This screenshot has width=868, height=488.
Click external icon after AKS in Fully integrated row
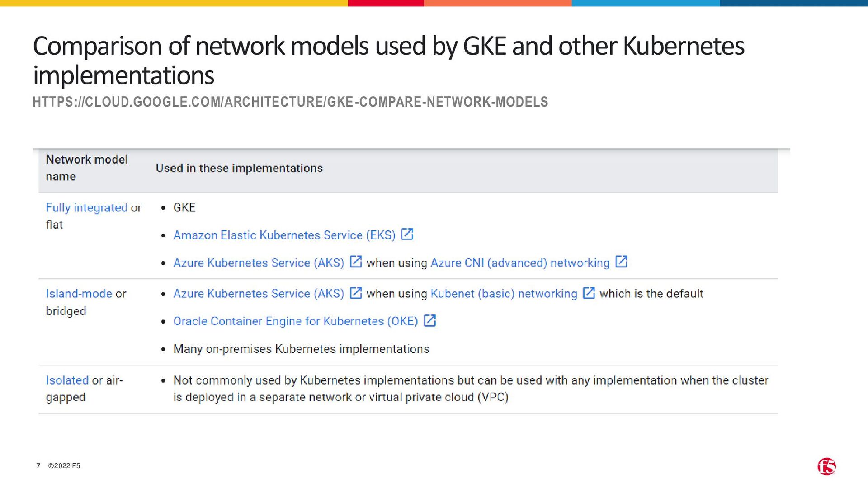click(356, 262)
